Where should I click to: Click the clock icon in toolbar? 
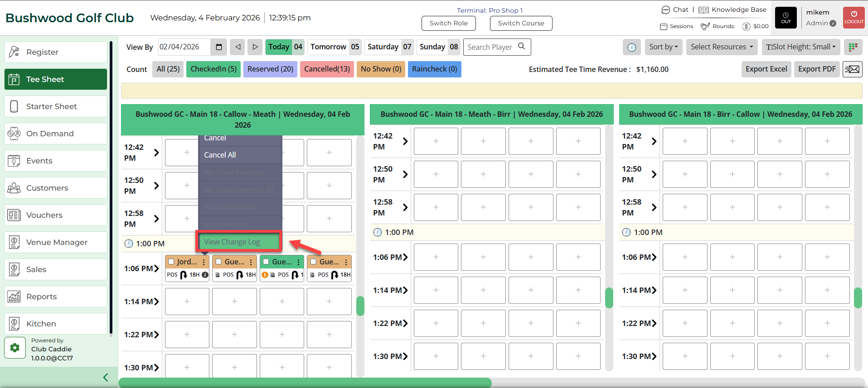(x=631, y=47)
